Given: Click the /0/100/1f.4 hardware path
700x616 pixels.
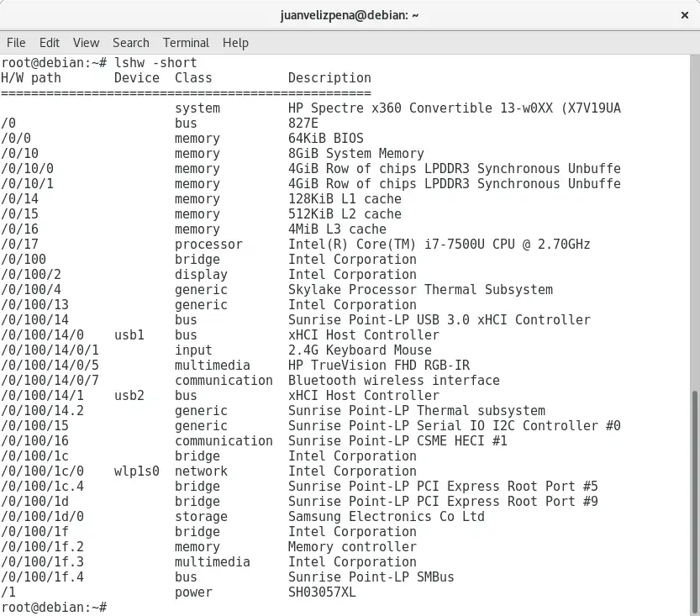Looking at the screenshot, I should (x=42, y=577).
